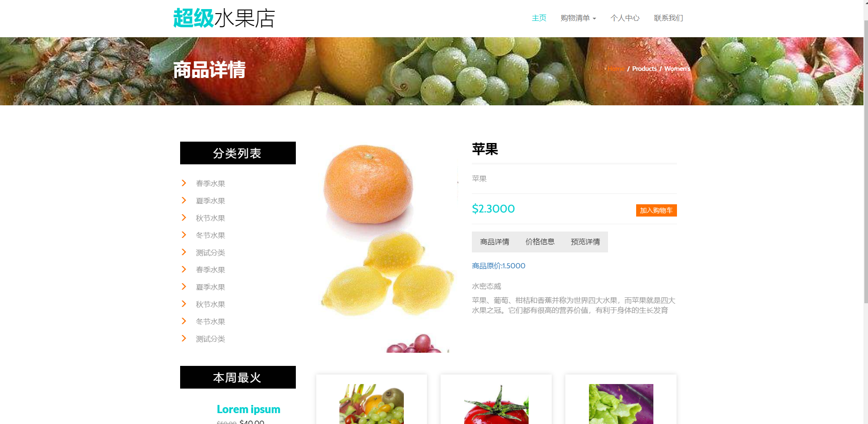868x424 pixels.
Task: Open the tomato product thumbnail
Action: click(496, 404)
